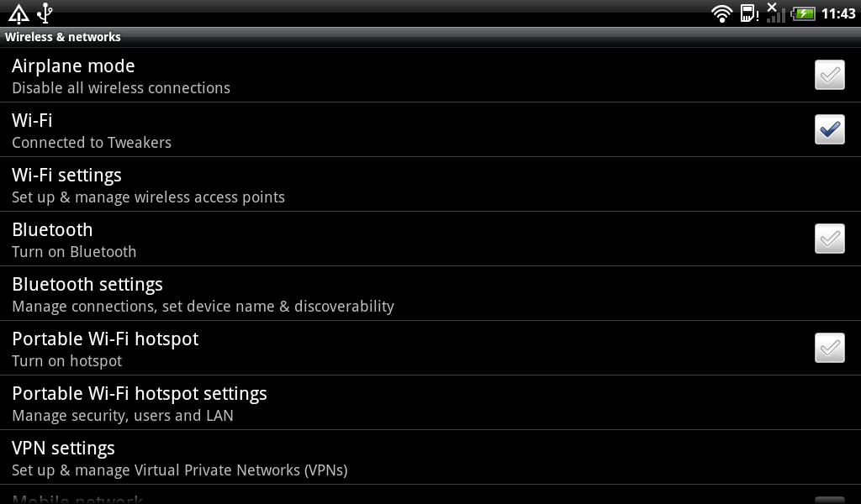Tap the 'Connected to Tweakers' Wi-Fi row
Viewport: 861px width, 504px height.
(x=92, y=143)
